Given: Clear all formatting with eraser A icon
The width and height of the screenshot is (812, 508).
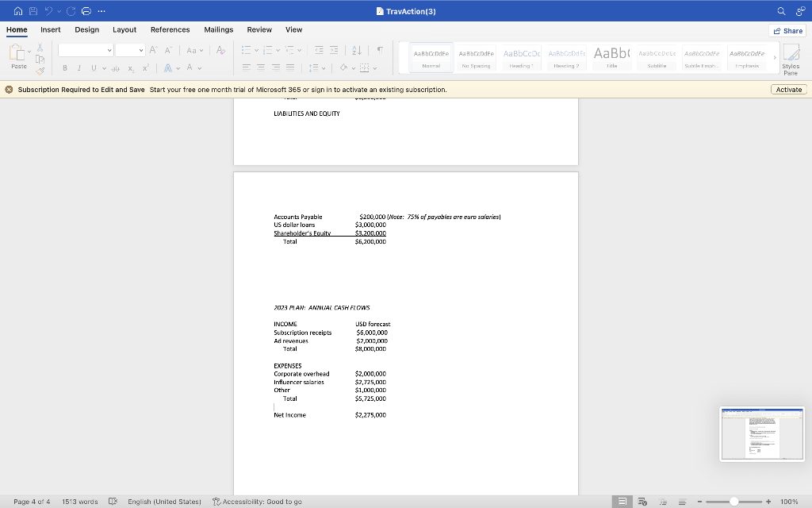Looking at the screenshot, I should [220, 50].
